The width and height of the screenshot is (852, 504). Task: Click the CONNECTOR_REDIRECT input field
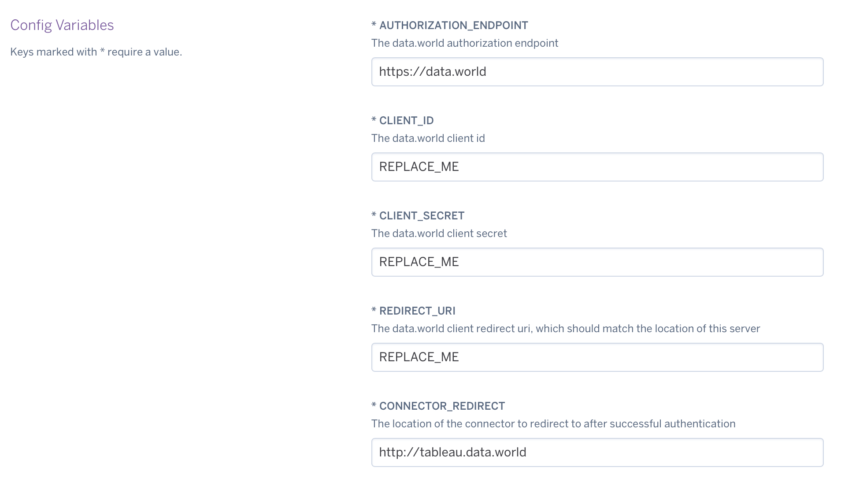point(597,452)
